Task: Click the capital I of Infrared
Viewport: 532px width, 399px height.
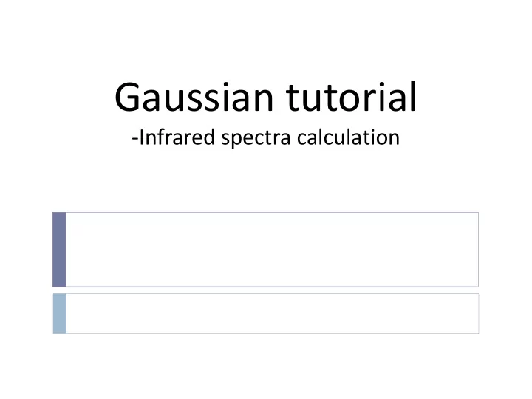Action: [x=141, y=137]
